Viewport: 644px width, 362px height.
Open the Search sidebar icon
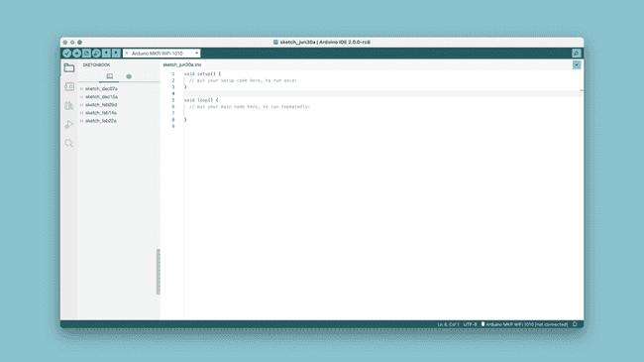pyautogui.click(x=69, y=143)
